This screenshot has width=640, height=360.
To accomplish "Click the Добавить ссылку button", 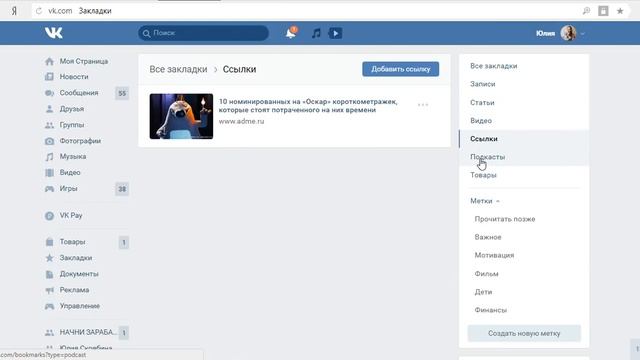I will [400, 69].
